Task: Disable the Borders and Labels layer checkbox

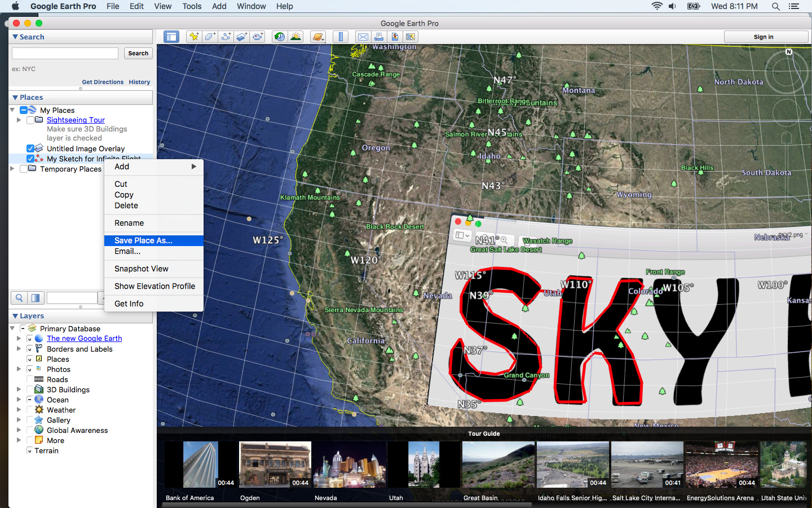Action: 29,349
